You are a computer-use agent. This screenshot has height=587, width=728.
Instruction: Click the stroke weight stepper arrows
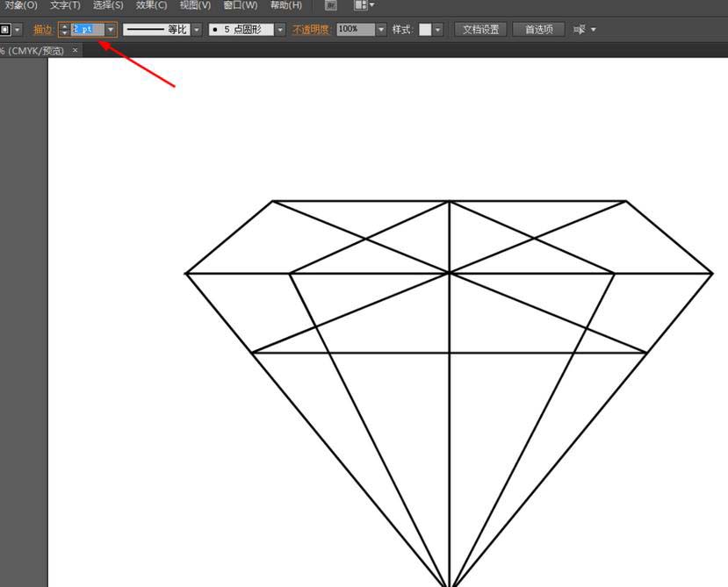(x=64, y=30)
